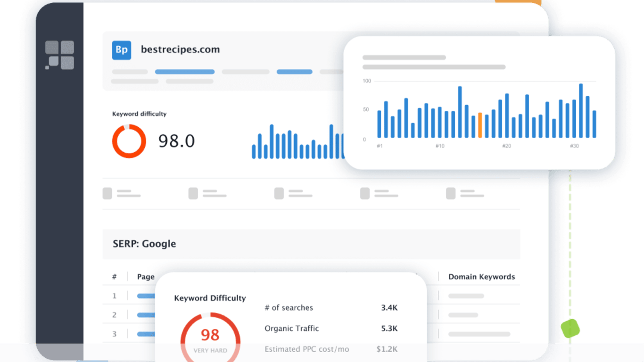
Task: Click the sidebar logo squares icon
Action: tap(59, 55)
